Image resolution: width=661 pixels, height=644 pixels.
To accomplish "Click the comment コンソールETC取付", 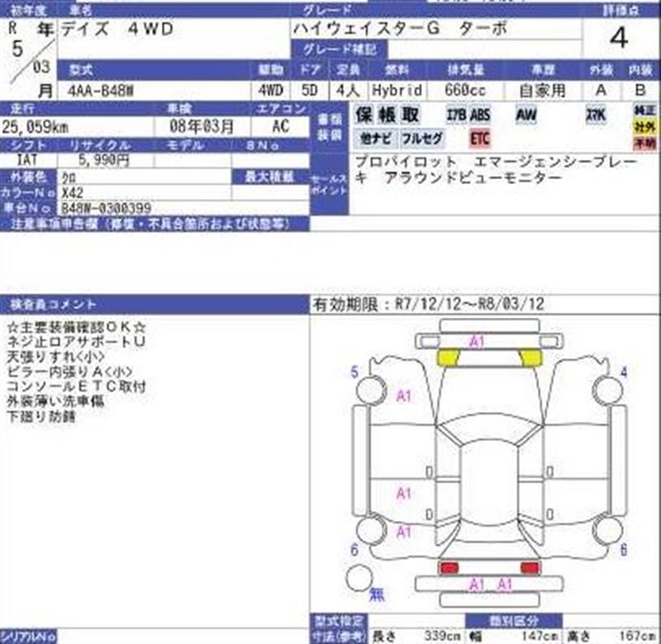I will pos(76,386).
